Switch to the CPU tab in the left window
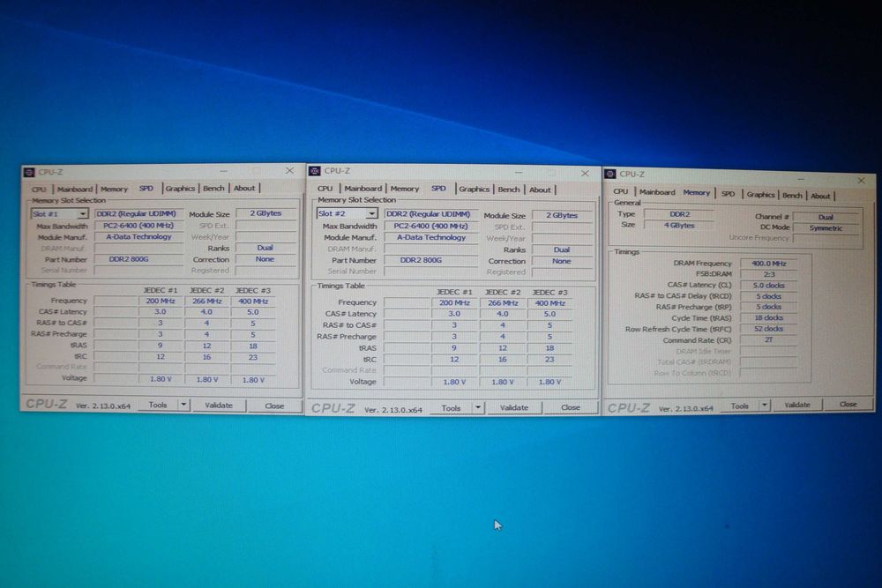Viewport: 882px width, 588px height. [x=39, y=190]
